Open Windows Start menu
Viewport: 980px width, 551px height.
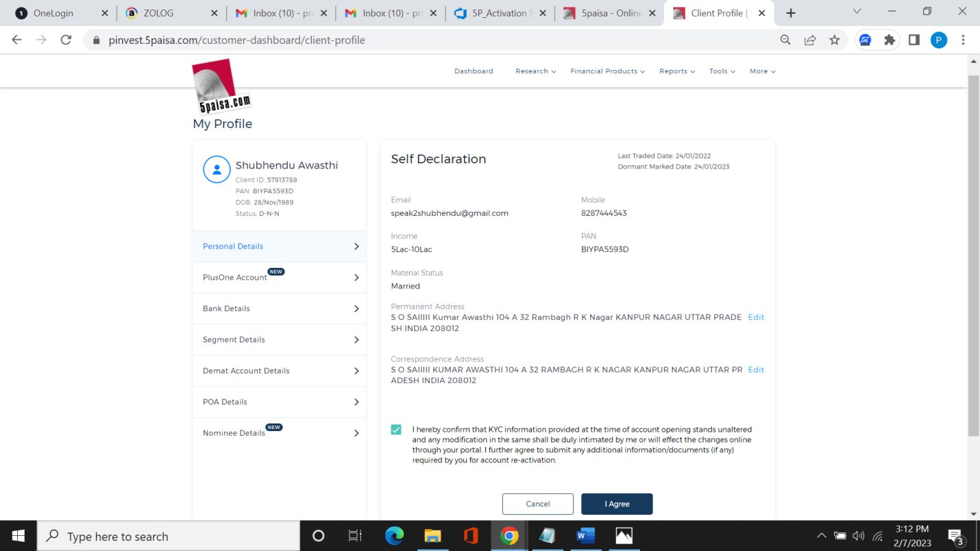19,536
